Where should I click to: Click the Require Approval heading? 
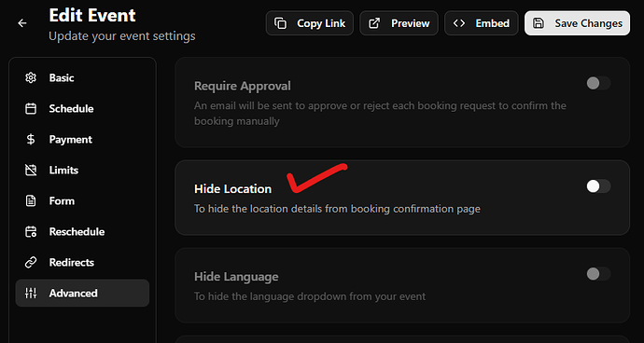point(243,86)
